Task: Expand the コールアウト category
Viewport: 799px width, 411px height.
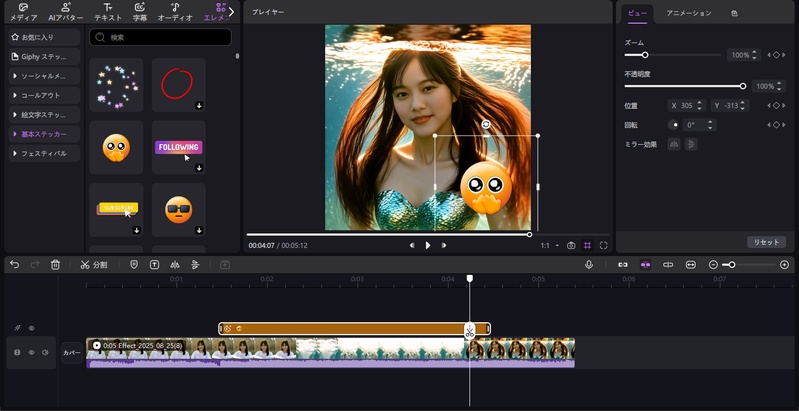Action: point(44,95)
